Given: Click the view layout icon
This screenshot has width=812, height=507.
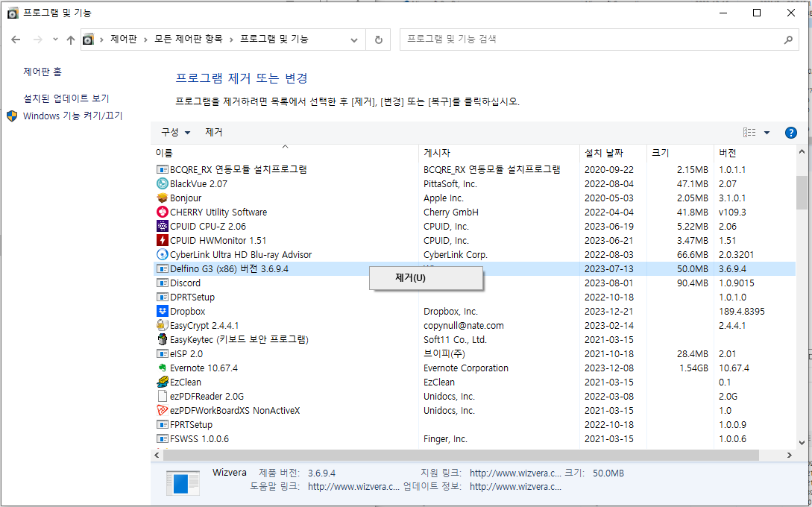Looking at the screenshot, I should point(749,133).
